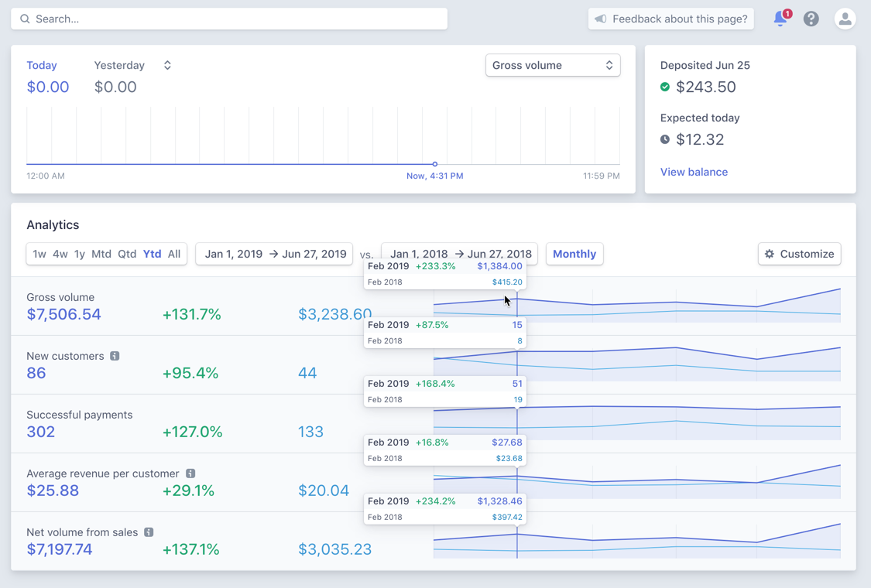
Task: Open the notifications bell
Action: point(781,19)
